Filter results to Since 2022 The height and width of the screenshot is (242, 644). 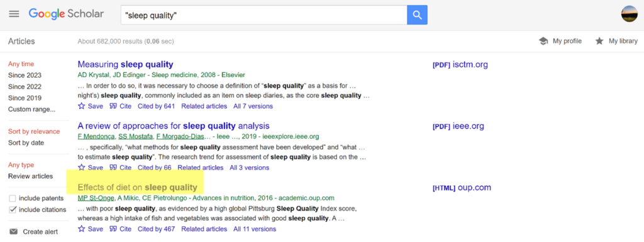click(25, 87)
